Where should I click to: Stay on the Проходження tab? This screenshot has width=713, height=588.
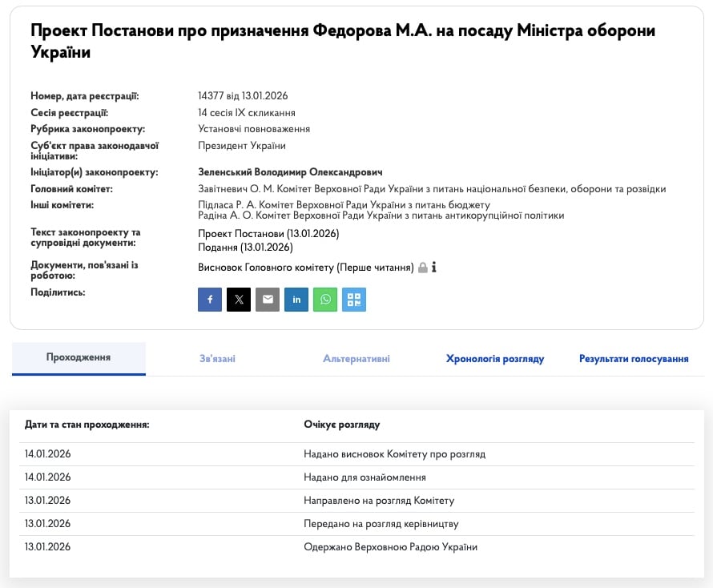pos(79,359)
